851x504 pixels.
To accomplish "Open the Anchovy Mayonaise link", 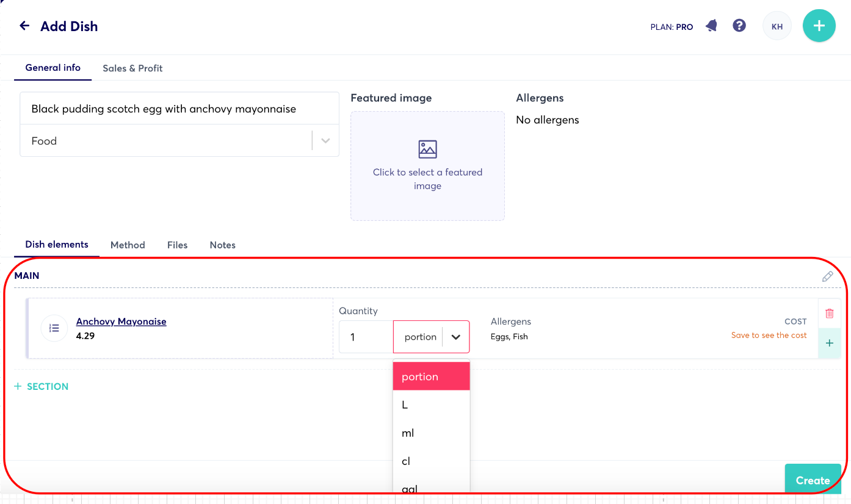I will pyautogui.click(x=121, y=322).
